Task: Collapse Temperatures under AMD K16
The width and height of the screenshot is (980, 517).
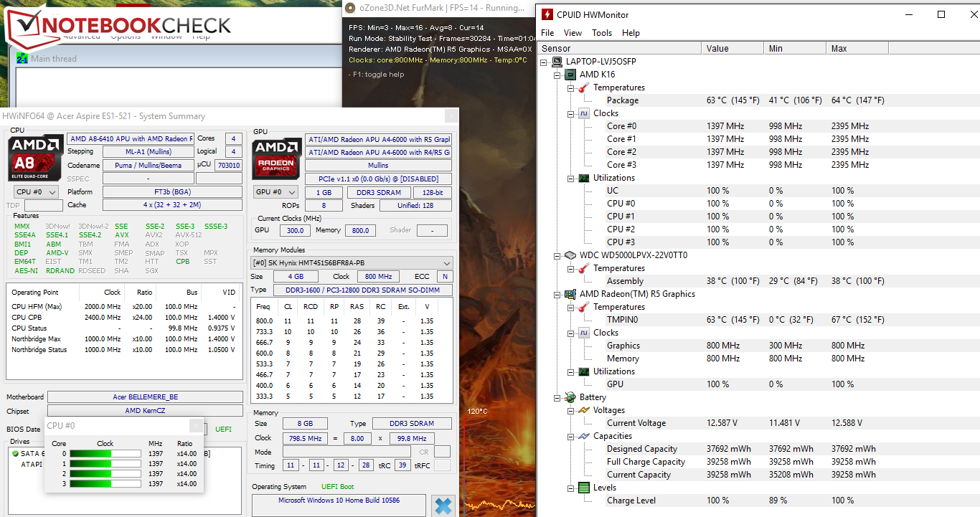Action: (x=571, y=87)
